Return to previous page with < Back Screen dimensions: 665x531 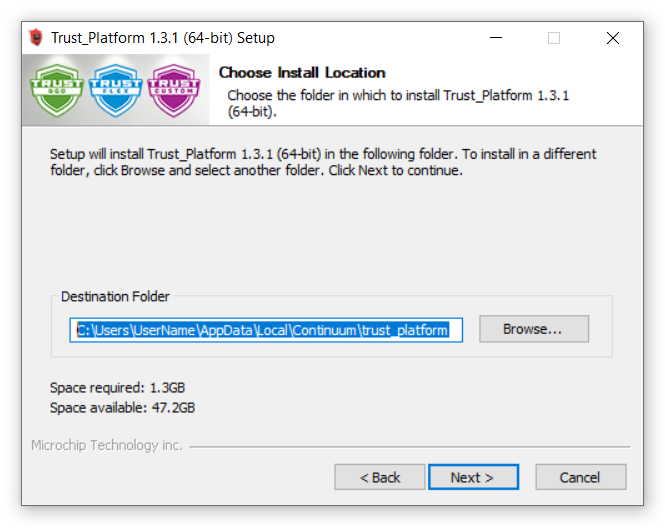[380, 477]
